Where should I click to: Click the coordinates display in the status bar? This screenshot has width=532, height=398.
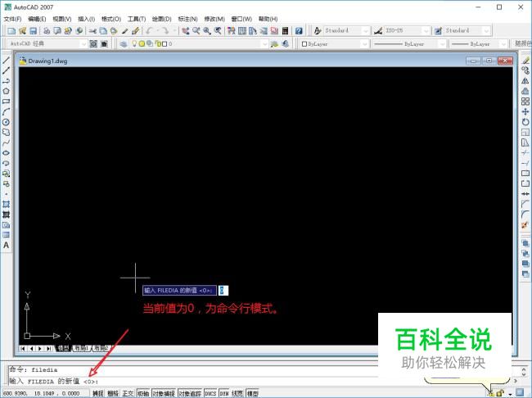point(42,393)
